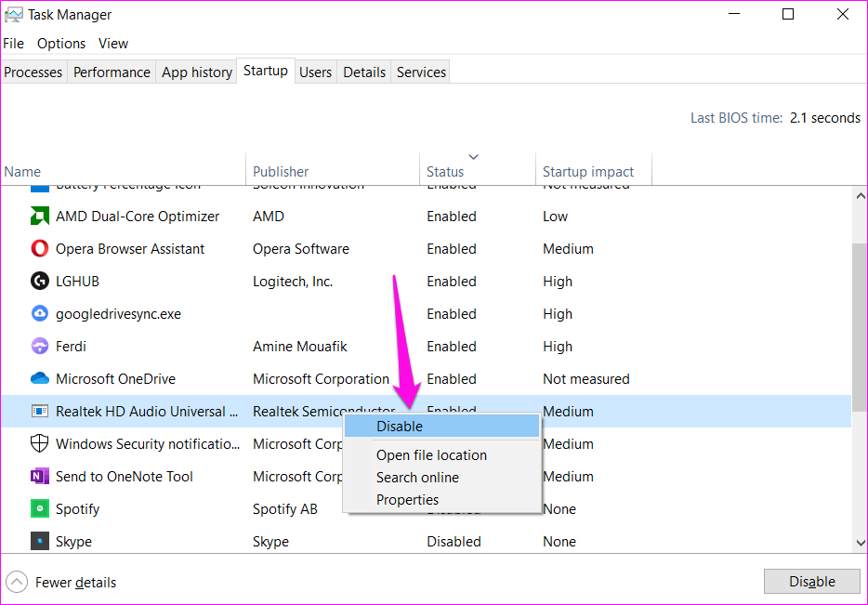Screen dimensions: 868x605
Task: Click the Windows Security shield icon
Action: coord(39,443)
